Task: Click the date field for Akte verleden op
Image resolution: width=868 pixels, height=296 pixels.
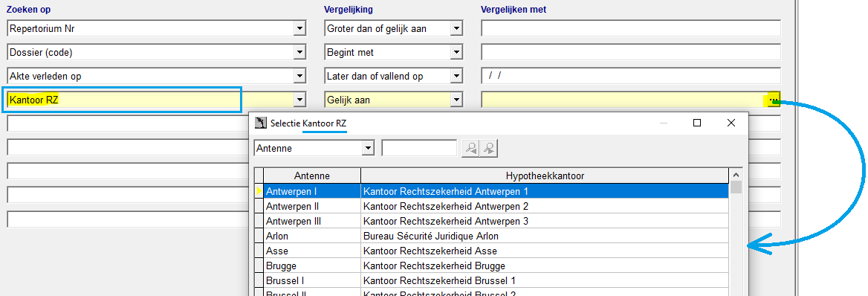Action: tap(631, 76)
